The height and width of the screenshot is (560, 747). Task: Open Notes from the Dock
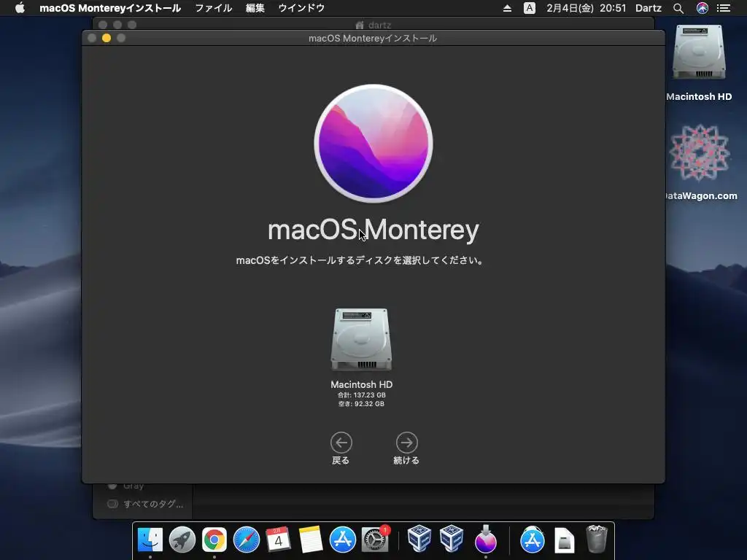311,540
